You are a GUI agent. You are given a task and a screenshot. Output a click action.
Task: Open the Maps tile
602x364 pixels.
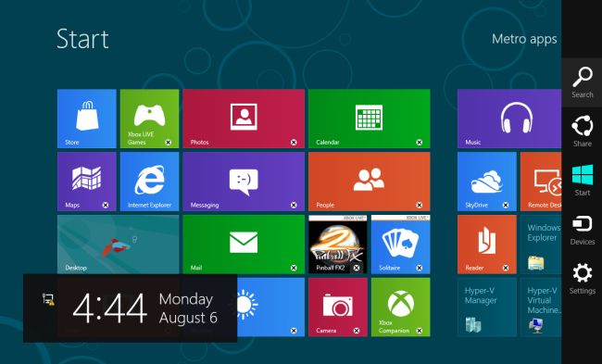tap(87, 182)
